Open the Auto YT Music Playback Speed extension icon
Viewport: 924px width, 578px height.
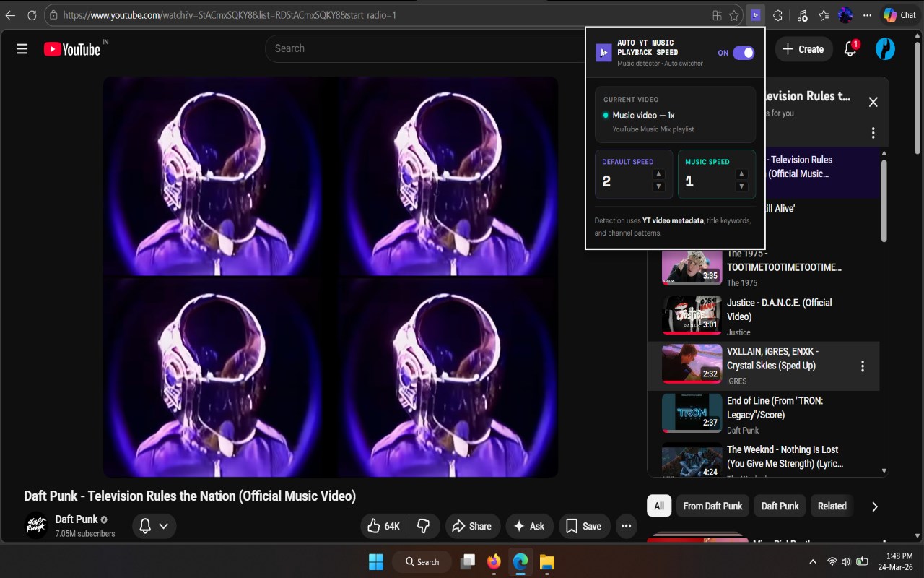(755, 15)
